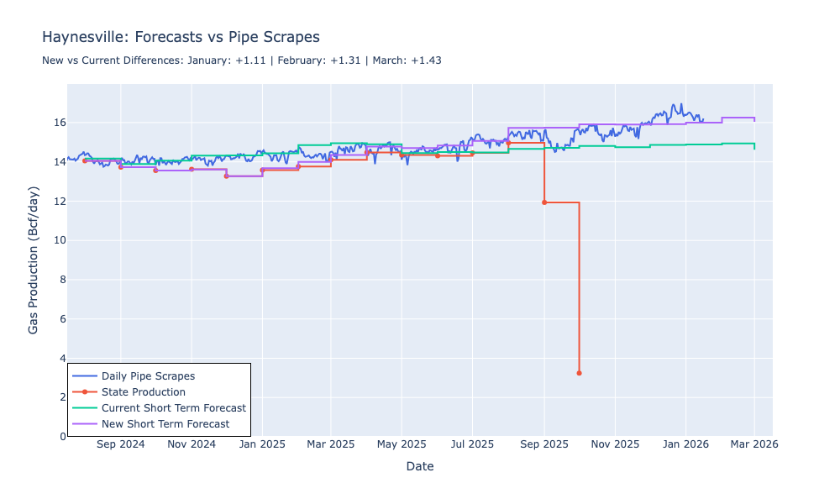Click the 'Date' x-axis title
Viewport: 840px width, 504px height.
pos(419,466)
